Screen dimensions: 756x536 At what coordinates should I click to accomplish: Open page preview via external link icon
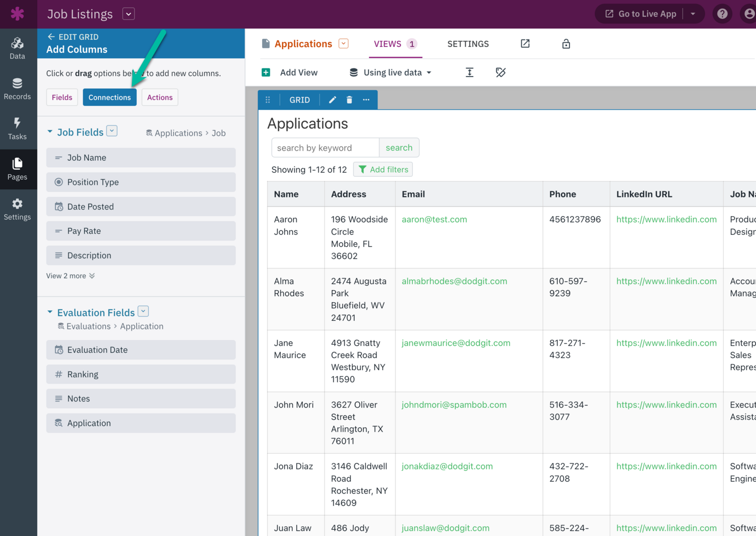pyautogui.click(x=525, y=44)
